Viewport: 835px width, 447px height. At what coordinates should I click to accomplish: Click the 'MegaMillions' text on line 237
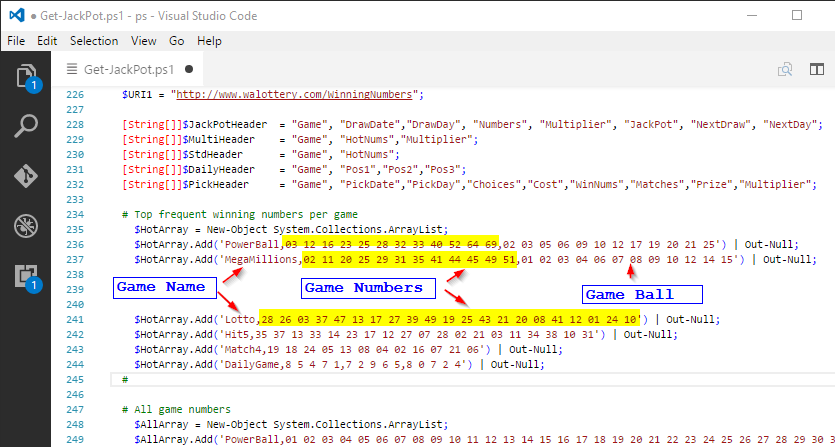[261, 259]
